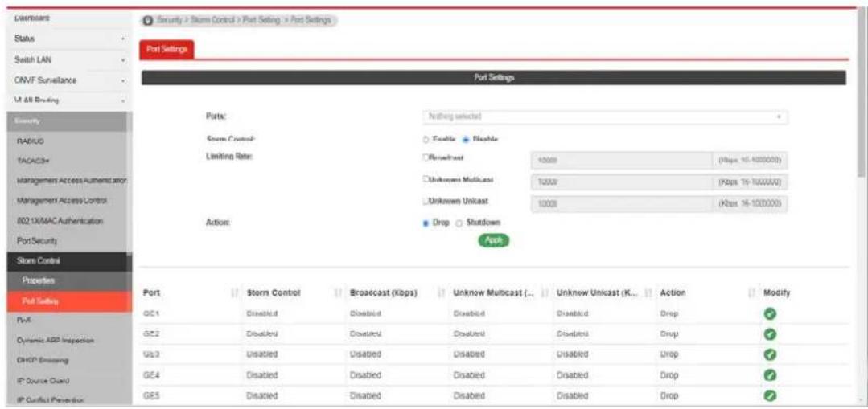Open Management Access Control page
Screen dimensions: 868x409
[63, 200]
